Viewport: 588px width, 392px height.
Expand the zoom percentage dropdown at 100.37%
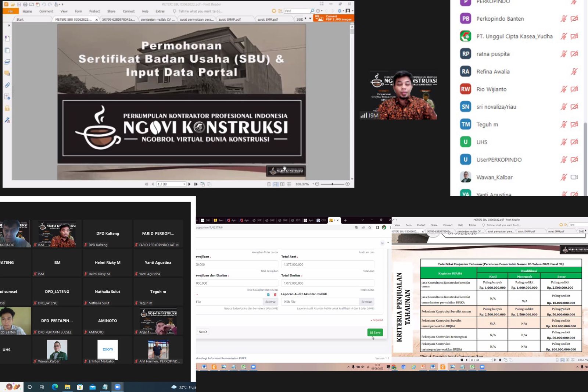[313, 184]
